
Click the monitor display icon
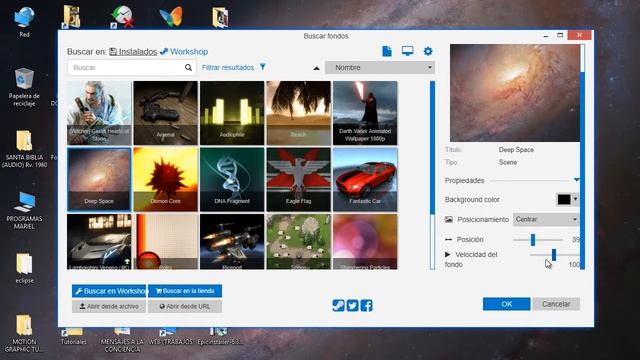pyautogui.click(x=407, y=51)
